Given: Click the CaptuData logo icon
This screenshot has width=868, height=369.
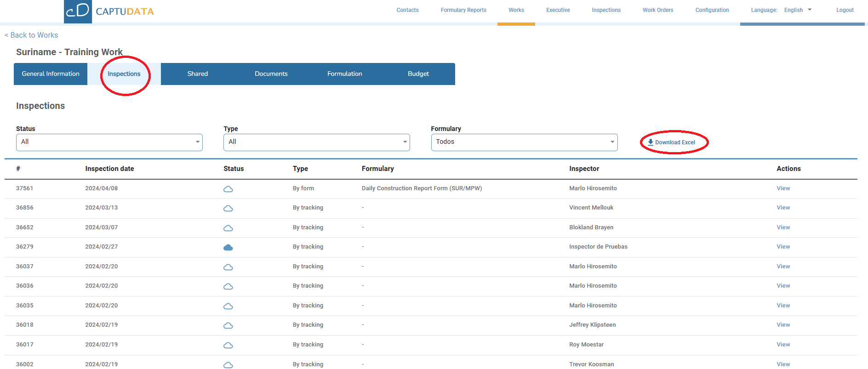Looking at the screenshot, I should (78, 11).
